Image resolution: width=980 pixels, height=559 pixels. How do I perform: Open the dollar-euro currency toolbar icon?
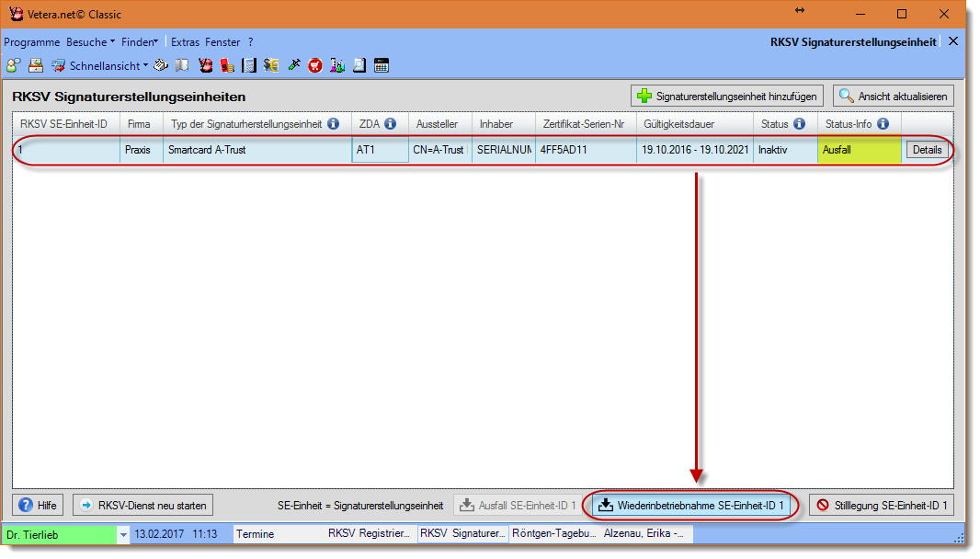tap(271, 65)
